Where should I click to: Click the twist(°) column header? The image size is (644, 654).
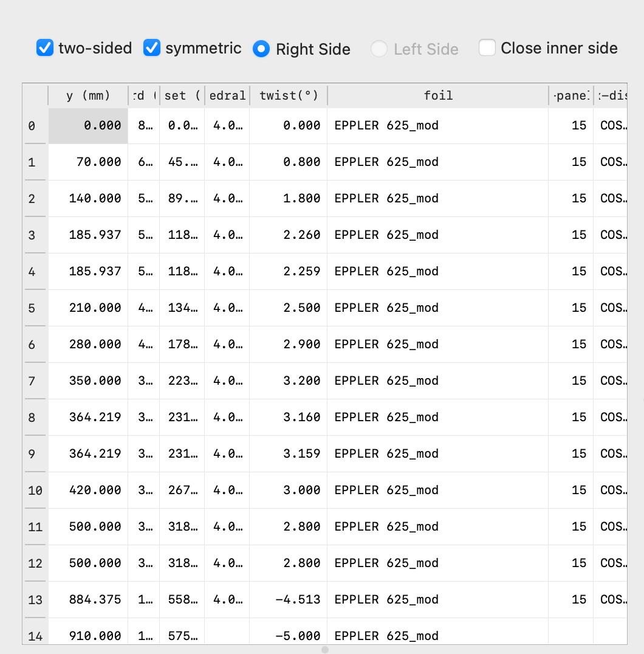point(289,95)
